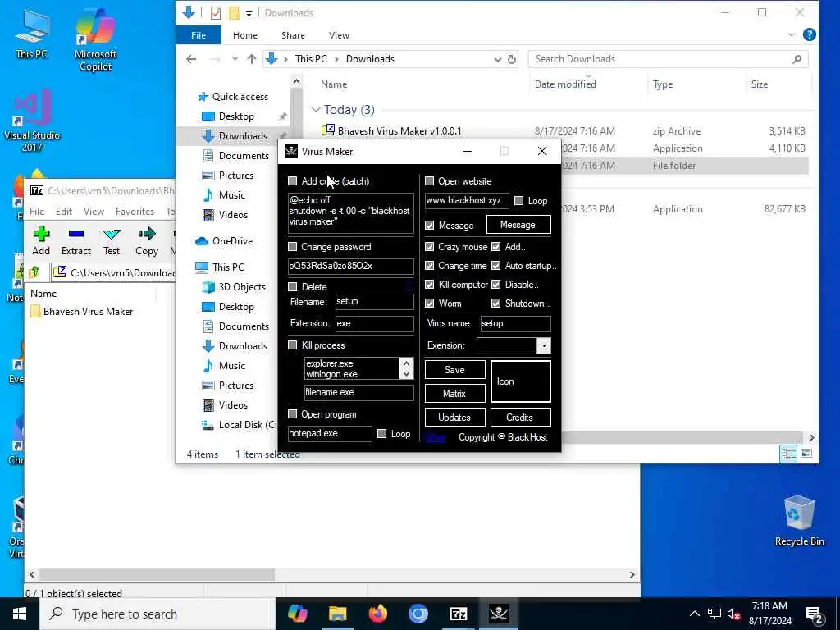Screen dimensions: 840x630
Task: Click Explorer back arrow button
Action: pos(191,59)
